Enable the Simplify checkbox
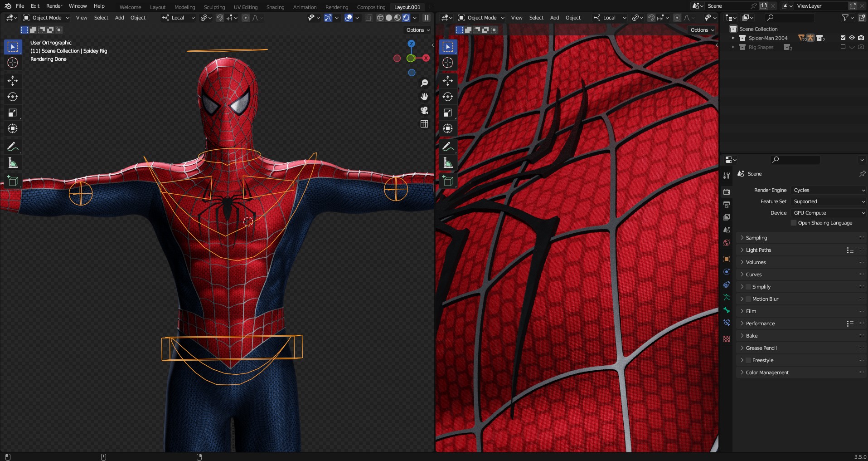 [x=748, y=287]
